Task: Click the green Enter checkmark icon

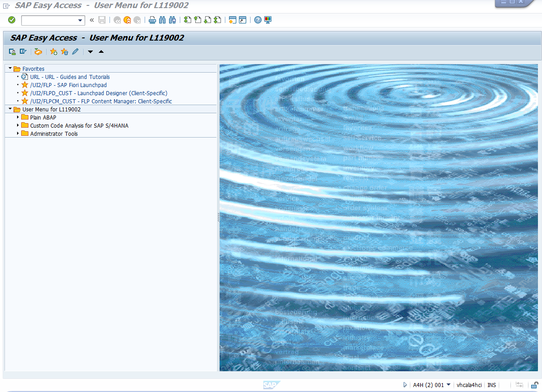Action: [x=12, y=20]
